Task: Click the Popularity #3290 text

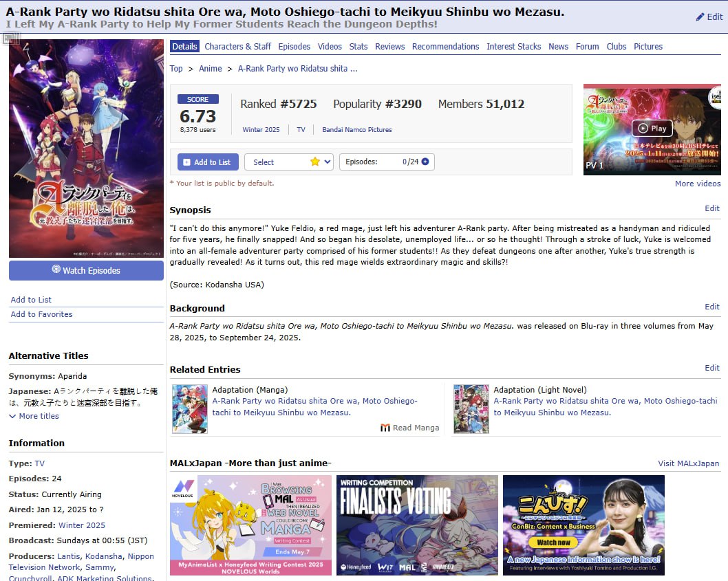Action: click(378, 104)
